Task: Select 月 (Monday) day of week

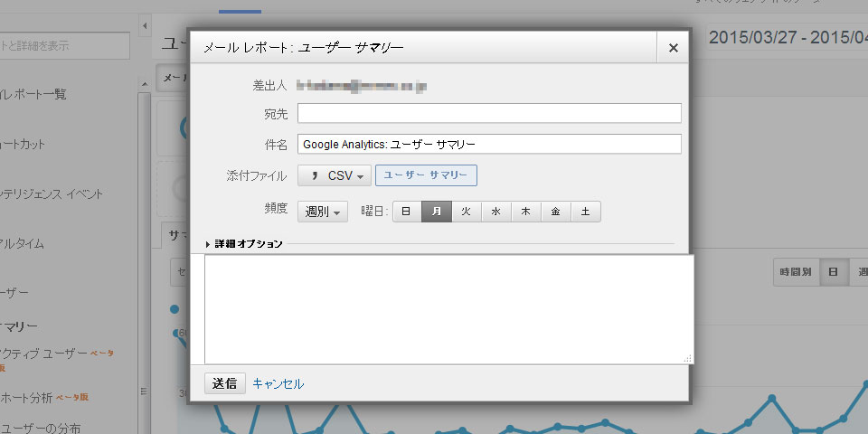Action: (437, 212)
